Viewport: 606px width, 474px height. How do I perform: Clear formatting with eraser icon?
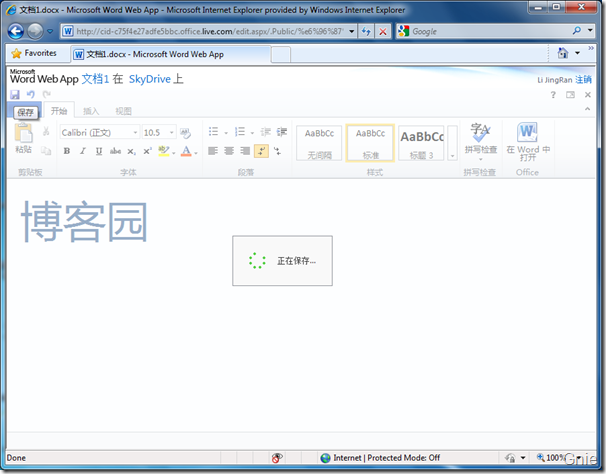click(186, 133)
